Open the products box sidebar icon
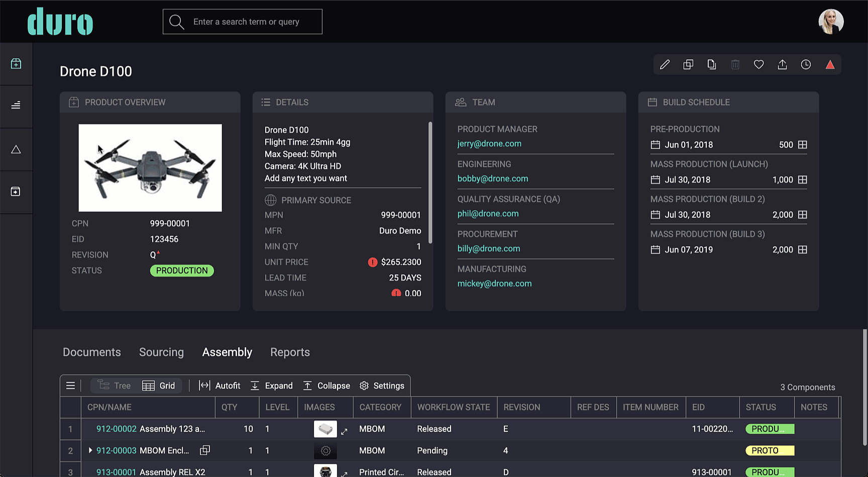This screenshot has width=868, height=477. [16, 64]
